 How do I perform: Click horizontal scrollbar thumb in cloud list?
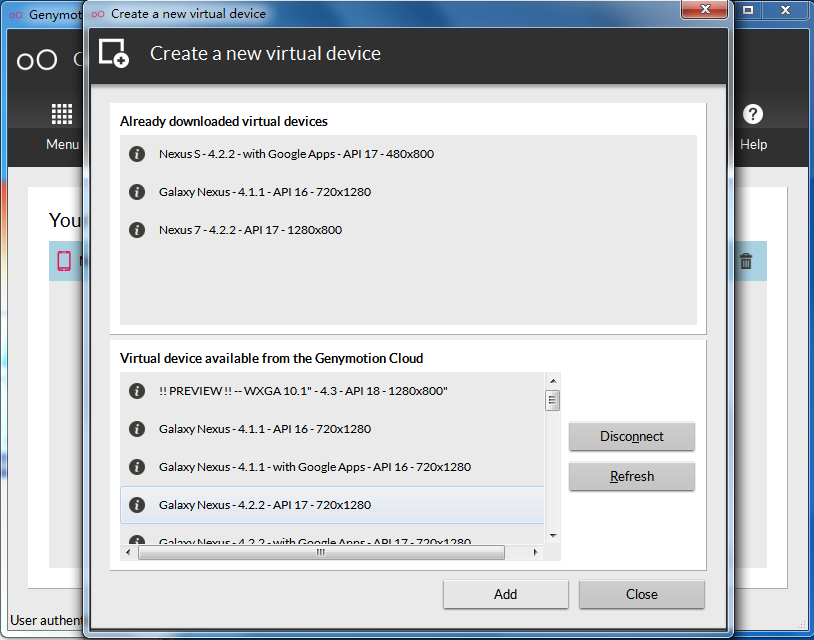(321, 552)
